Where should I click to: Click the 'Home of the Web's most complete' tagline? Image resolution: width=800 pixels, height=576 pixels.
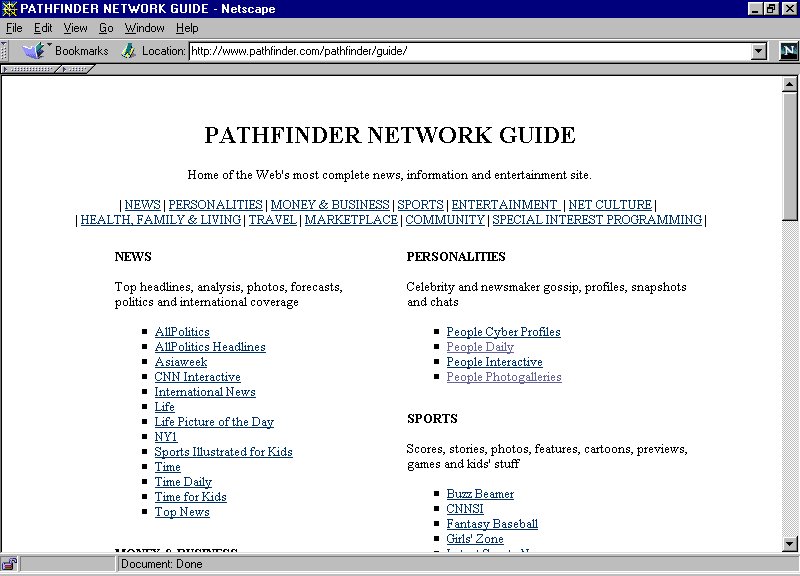click(389, 175)
